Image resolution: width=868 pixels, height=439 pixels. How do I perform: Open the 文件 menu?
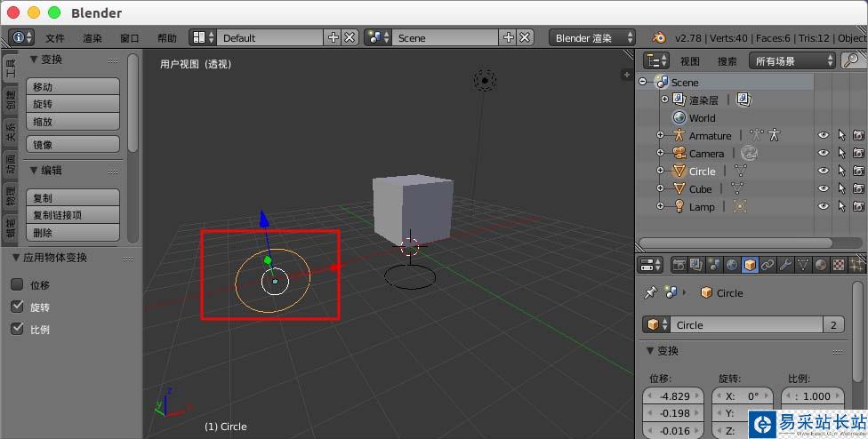point(55,38)
